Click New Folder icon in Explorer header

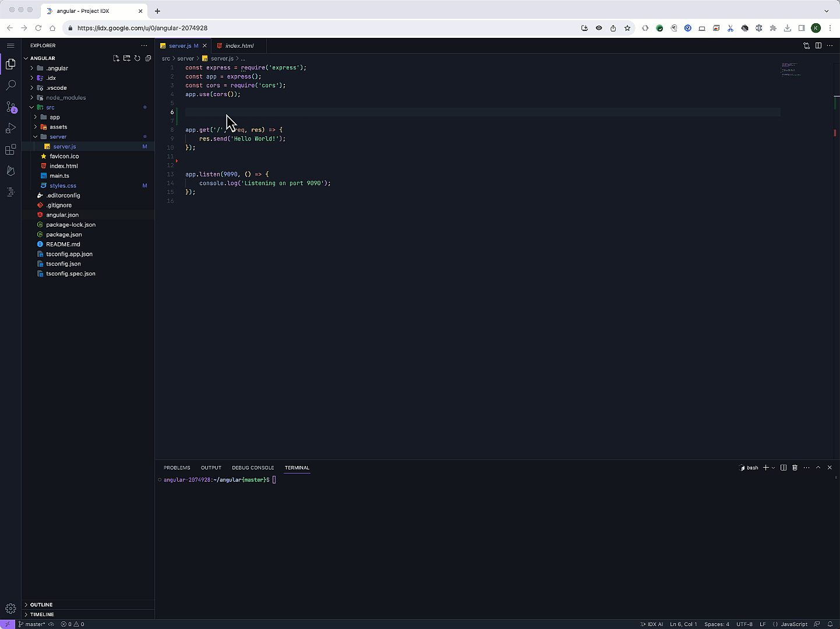pos(126,58)
